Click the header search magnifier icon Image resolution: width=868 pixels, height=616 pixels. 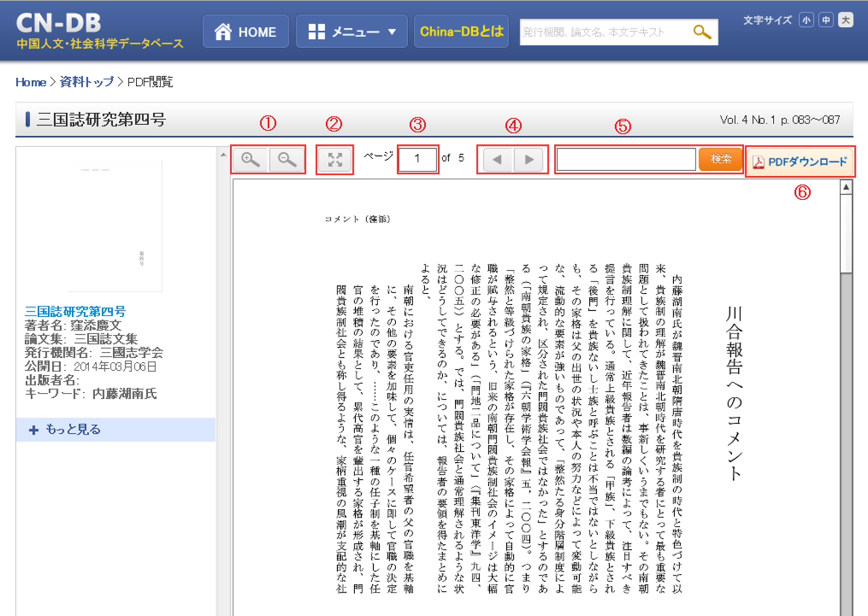(702, 32)
